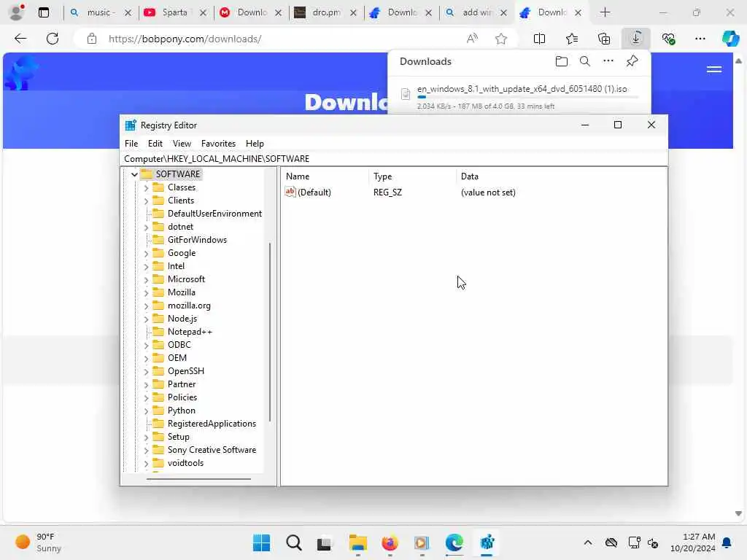This screenshot has height=560, width=747.
Task: Open the weather widget showing 90°F
Action: (38, 542)
